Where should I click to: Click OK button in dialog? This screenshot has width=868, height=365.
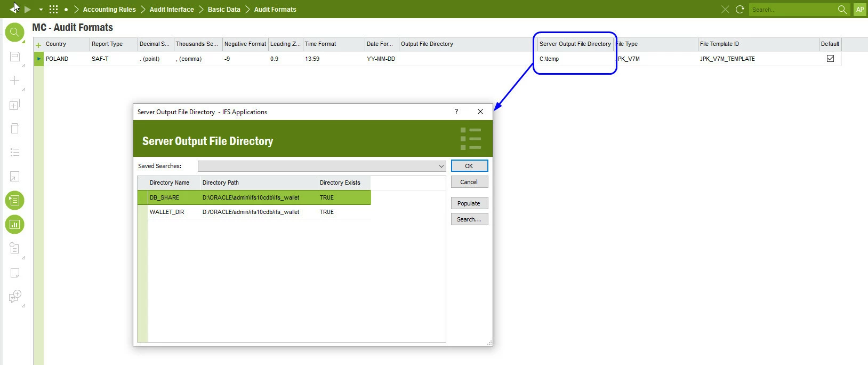pyautogui.click(x=469, y=166)
